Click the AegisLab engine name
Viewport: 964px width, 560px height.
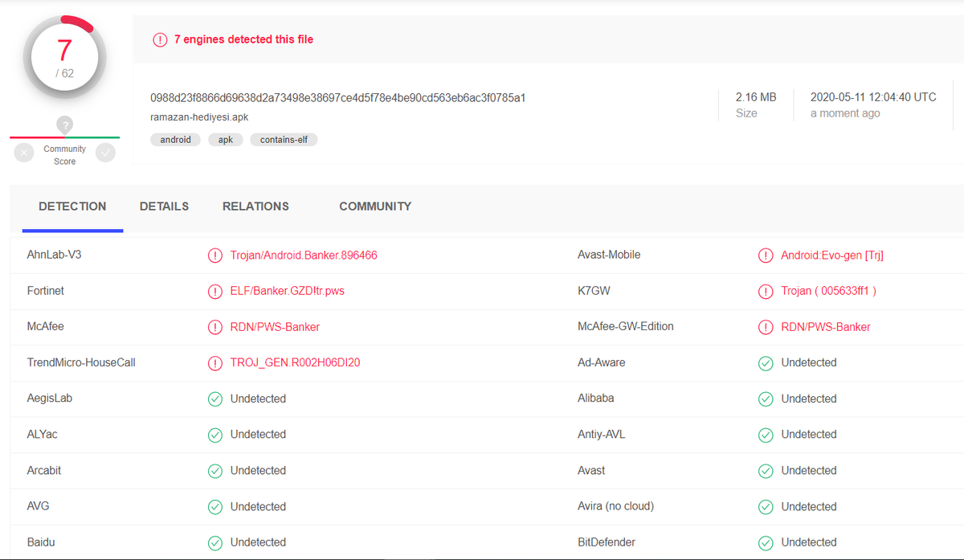click(49, 398)
